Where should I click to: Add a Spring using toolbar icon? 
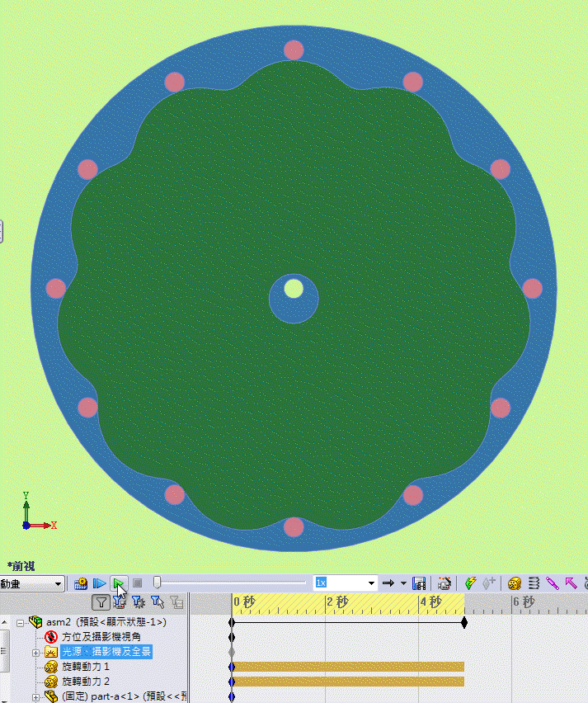[534, 583]
